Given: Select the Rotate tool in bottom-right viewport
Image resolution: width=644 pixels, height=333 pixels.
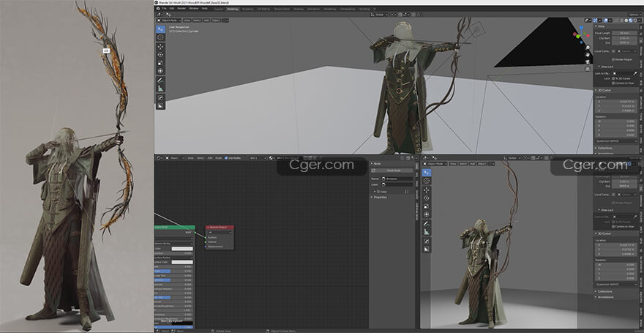Looking at the screenshot, I should point(427,198).
